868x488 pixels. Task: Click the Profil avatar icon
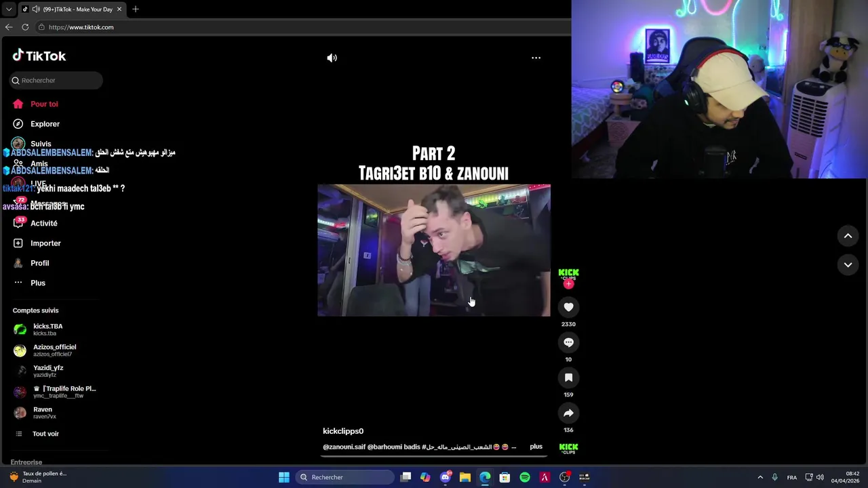[18, 263]
